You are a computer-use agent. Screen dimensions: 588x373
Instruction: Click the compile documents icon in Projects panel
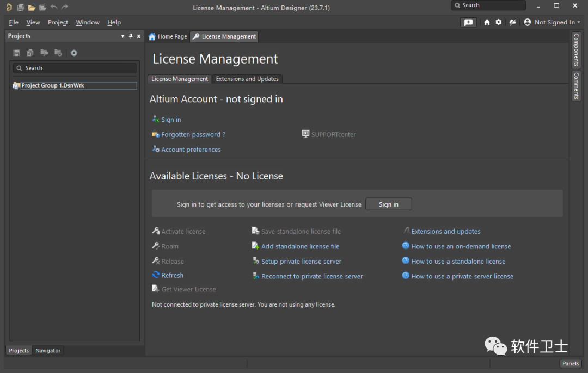[30, 53]
